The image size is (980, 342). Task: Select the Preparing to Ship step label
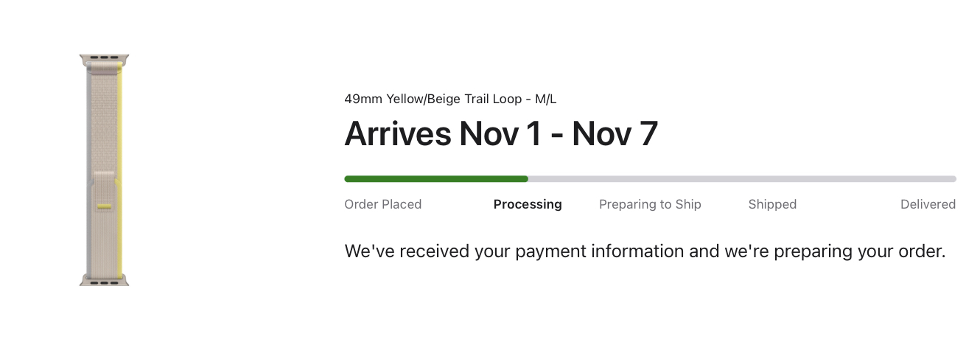pyautogui.click(x=650, y=204)
